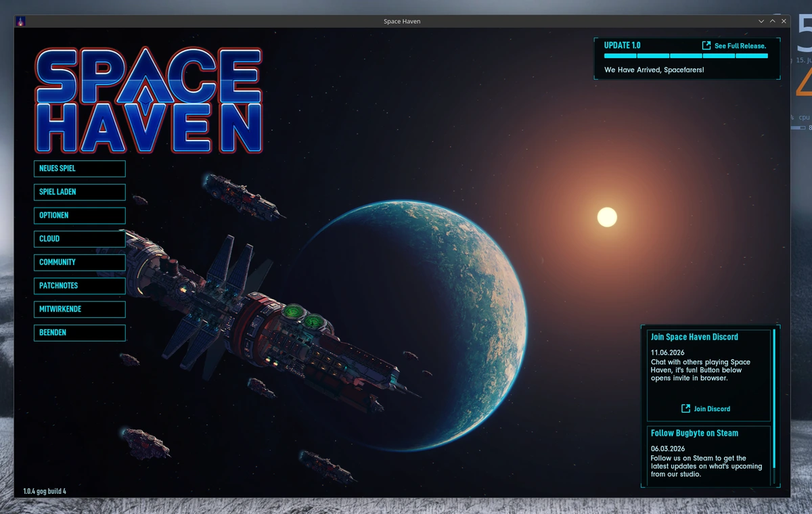Open the Spiel Laden menu entry
Viewport: 812px width, 514px height.
(80, 192)
